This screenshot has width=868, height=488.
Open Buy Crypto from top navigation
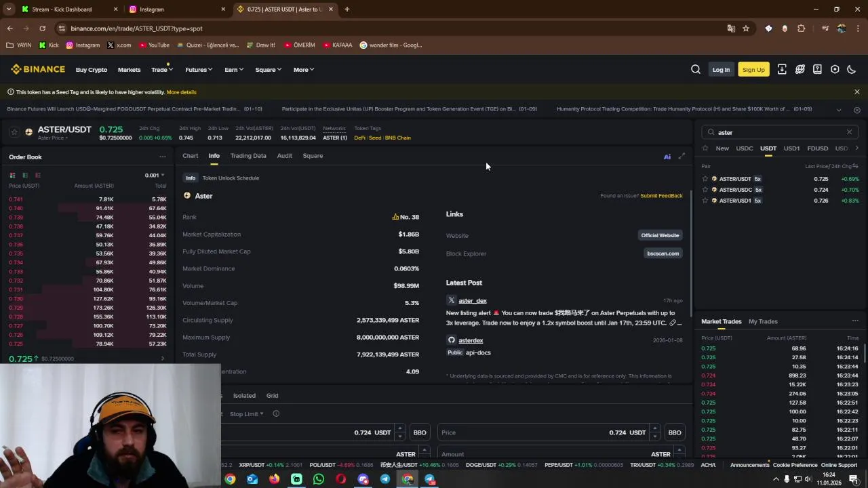point(92,70)
